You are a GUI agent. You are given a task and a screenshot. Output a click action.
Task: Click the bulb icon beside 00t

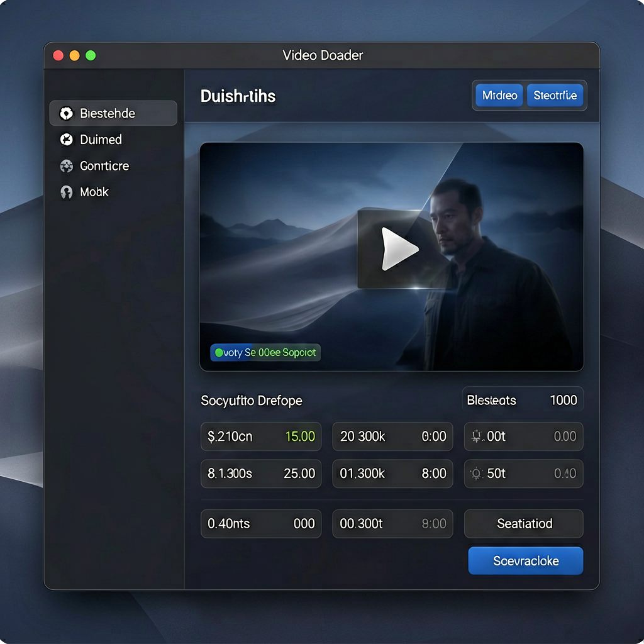tap(477, 436)
